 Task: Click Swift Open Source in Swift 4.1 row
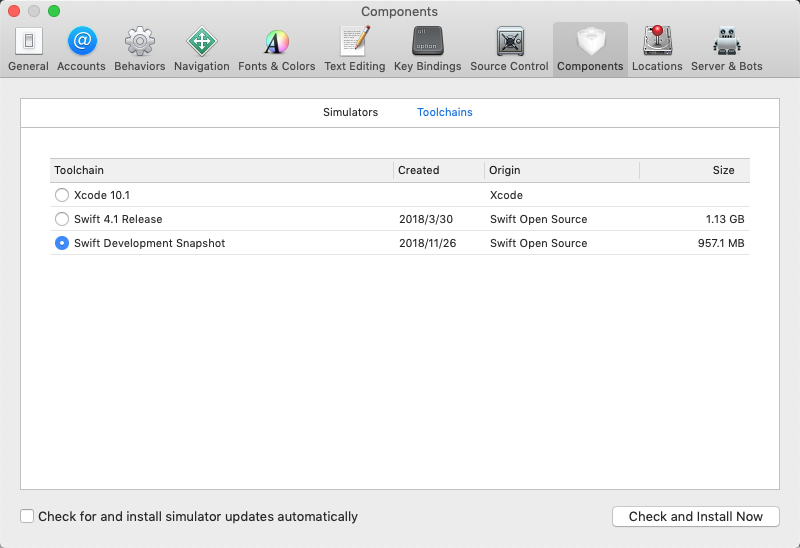pos(539,219)
